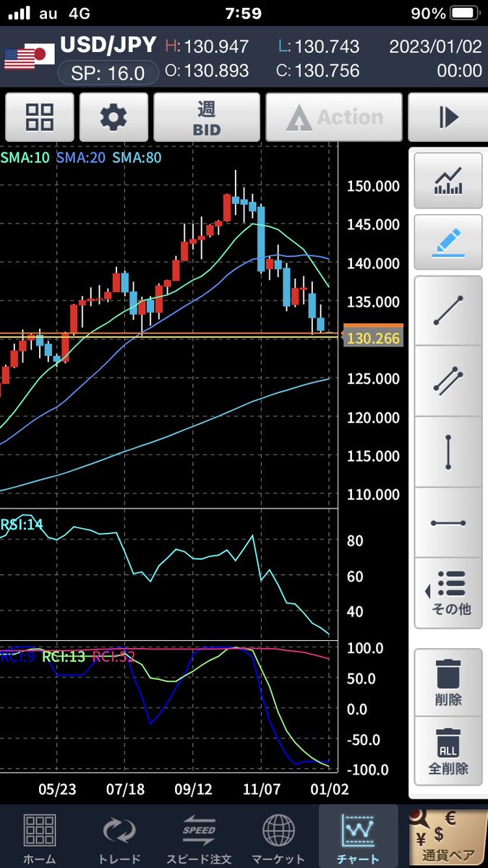Tap the 125.000 price axis label
Image resolution: width=488 pixels, height=868 pixels.
click(x=373, y=378)
